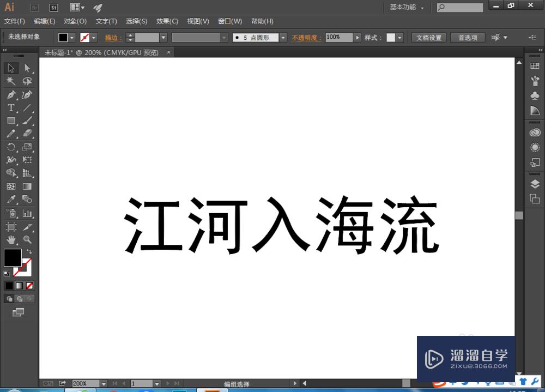This screenshot has width=545, height=392.
Task: Click the 文档设置 button
Action: click(x=428, y=37)
